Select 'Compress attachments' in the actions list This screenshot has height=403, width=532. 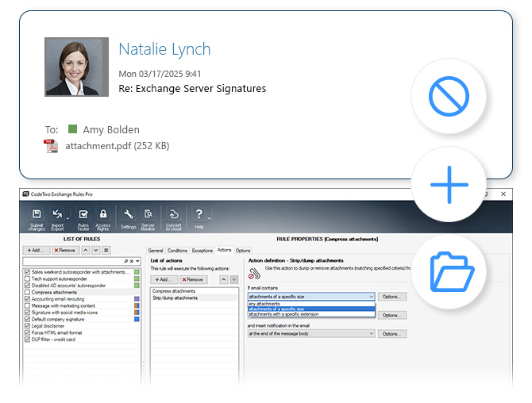click(195, 291)
